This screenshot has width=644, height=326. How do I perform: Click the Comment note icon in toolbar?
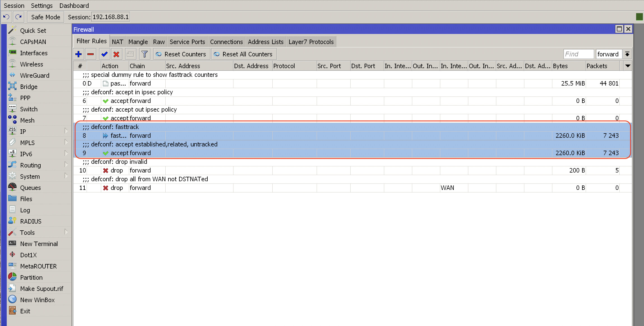click(130, 54)
